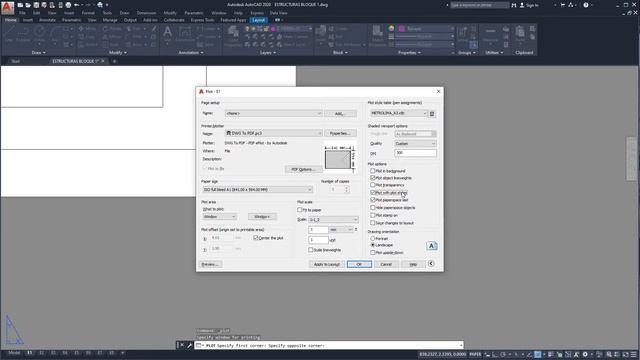The height and width of the screenshot is (360, 640).
Task: Select Portrait orientation radio button
Action: pyautogui.click(x=373, y=238)
